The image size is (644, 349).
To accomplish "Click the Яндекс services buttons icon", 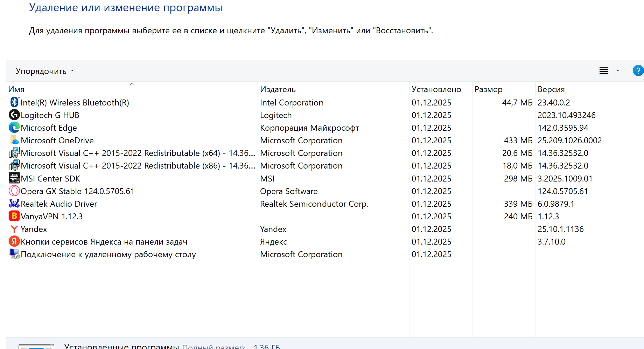I will pos(14,241).
